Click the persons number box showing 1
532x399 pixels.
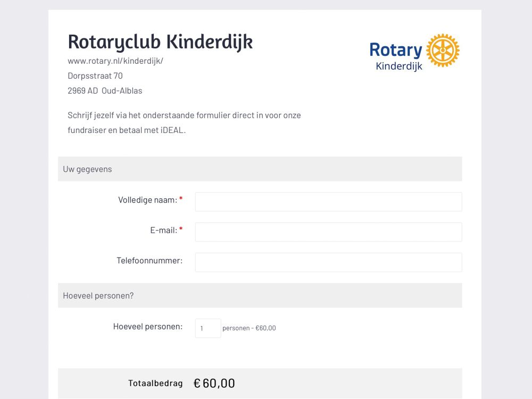207,328
